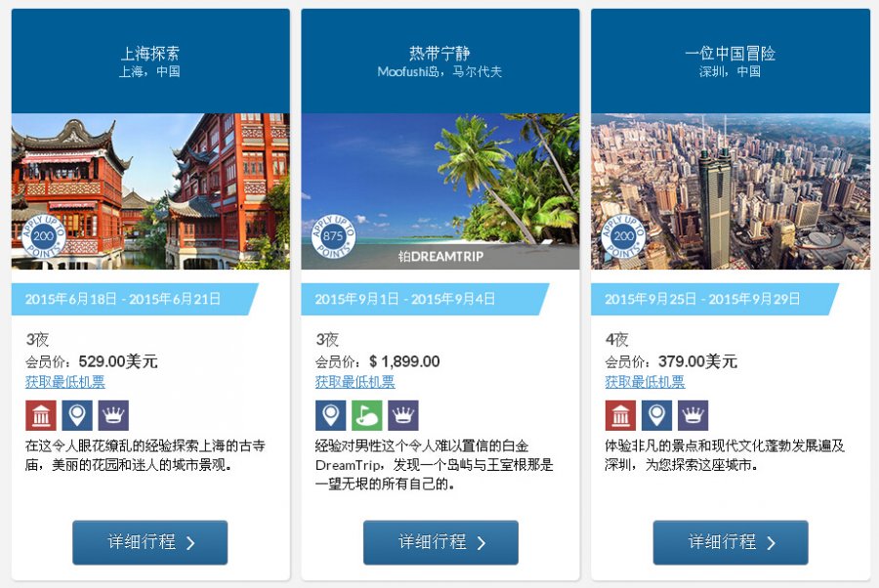The width and height of the screenshot is (879, 588).
Task: Open 详细行程 for the Shenzhen trip
Action: pos(731,542)
